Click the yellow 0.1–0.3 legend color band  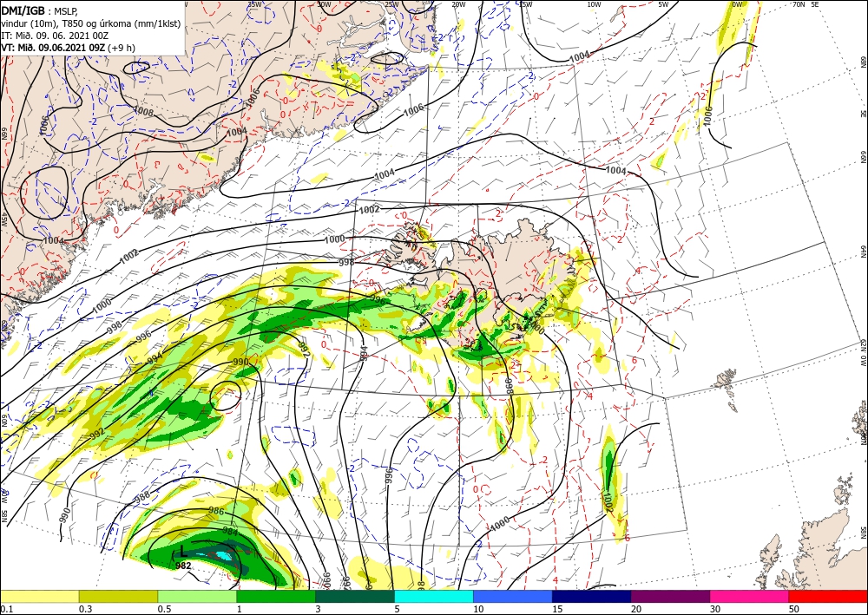(39, 596)
